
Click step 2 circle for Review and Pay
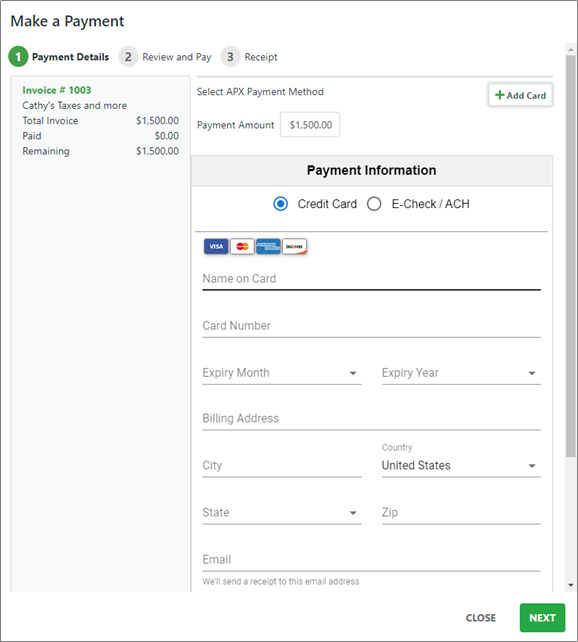pos(128,57)
